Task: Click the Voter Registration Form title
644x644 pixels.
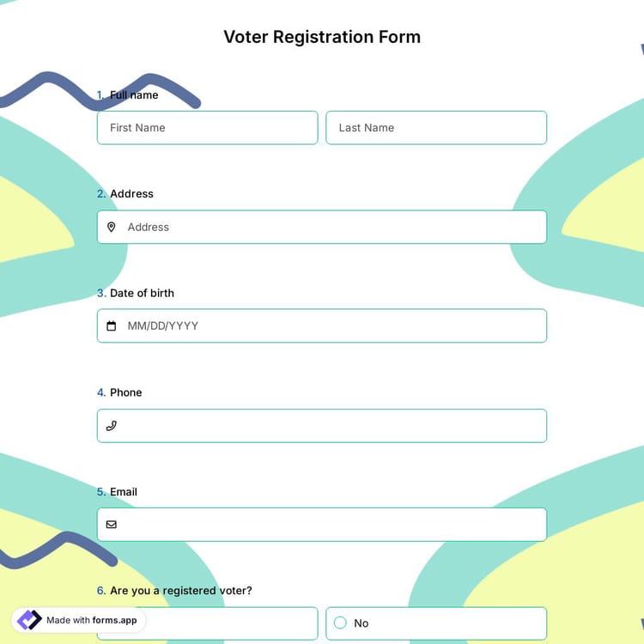Action: coord(322,37)
